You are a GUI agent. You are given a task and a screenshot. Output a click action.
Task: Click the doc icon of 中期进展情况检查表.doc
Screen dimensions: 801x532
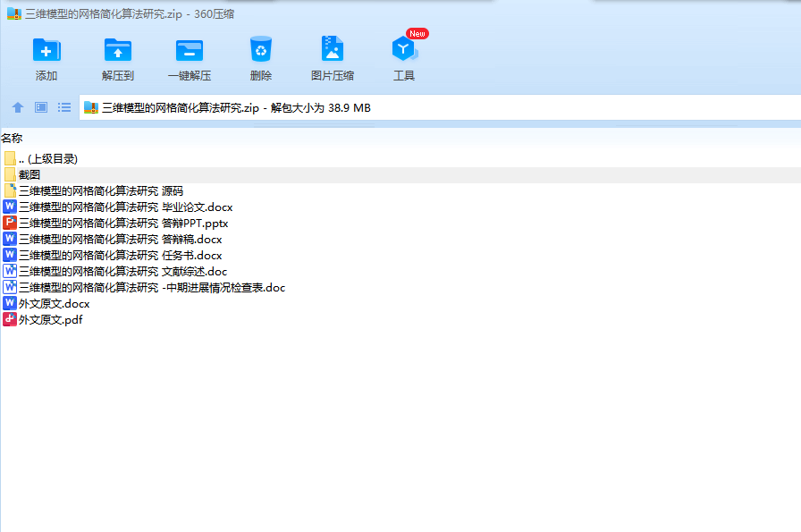(x=10, y=287)
